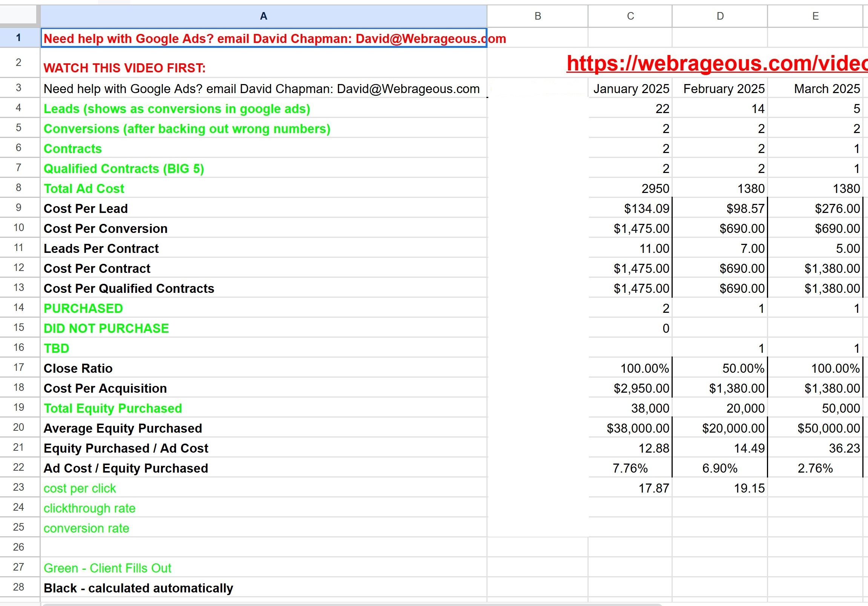This screenshot has height=606, width=868.
Task: Click the 6.90% ad cost ratio cell
Action: (720, 468)
